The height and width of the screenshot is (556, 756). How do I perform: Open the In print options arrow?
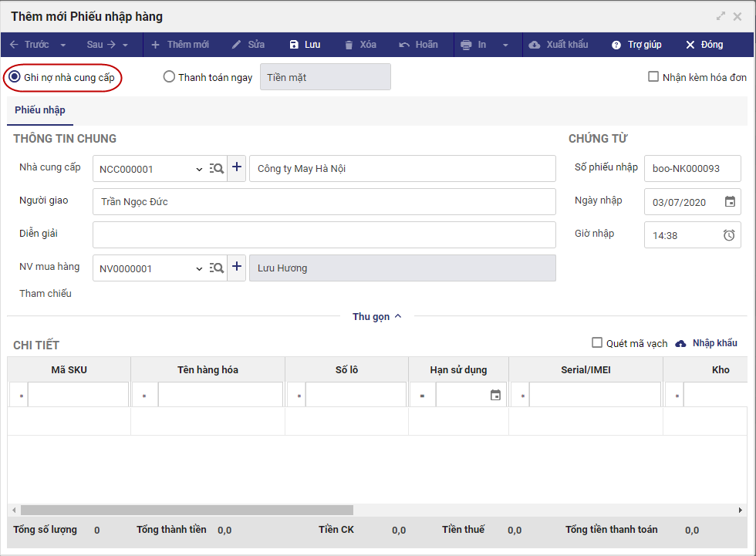(506, 45)
